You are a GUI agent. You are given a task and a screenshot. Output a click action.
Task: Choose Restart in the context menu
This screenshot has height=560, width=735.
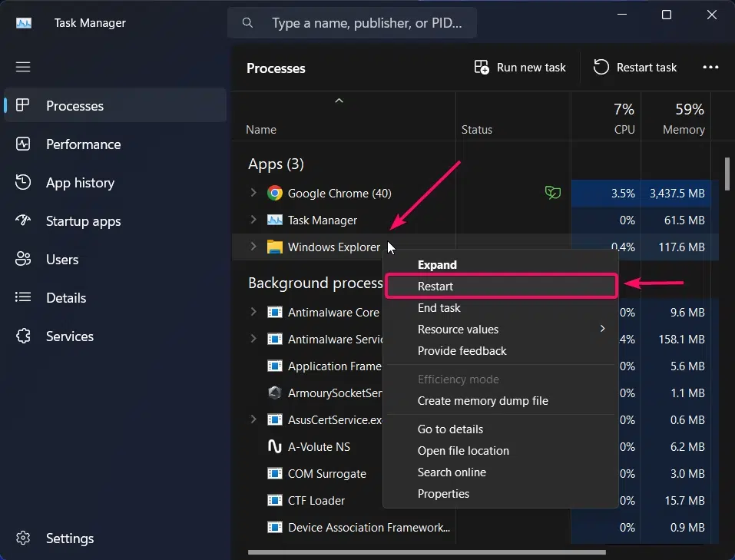tap(501, 286)
